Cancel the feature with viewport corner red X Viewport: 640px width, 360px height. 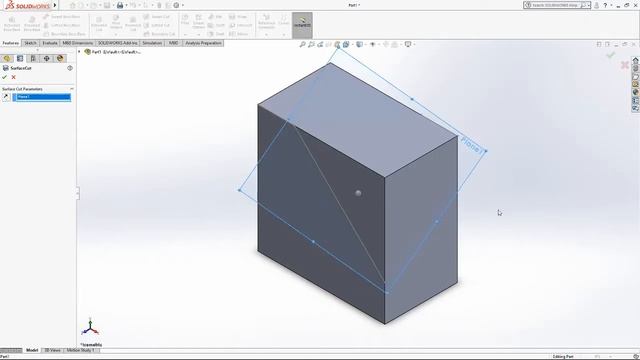[624, 65]
